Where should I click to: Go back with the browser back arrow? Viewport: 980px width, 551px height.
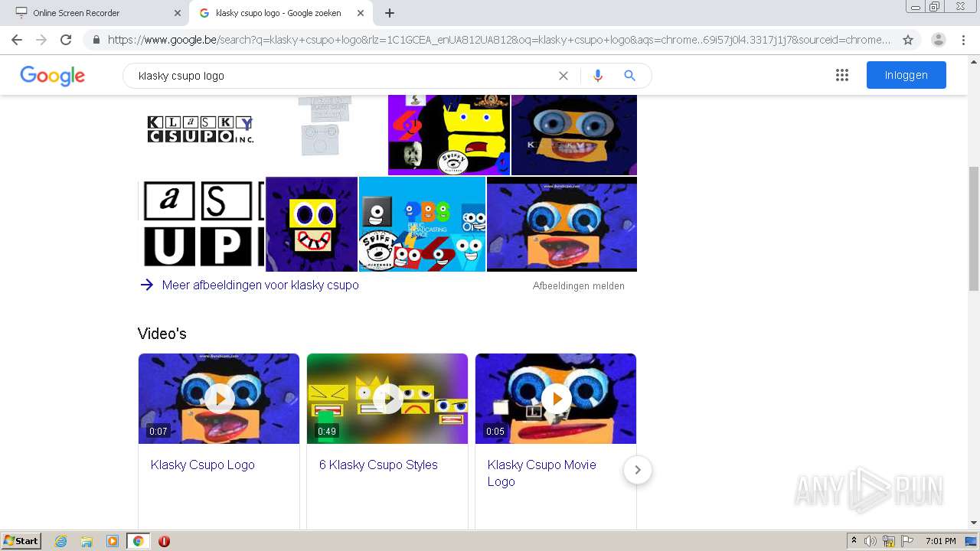(17, 40)
